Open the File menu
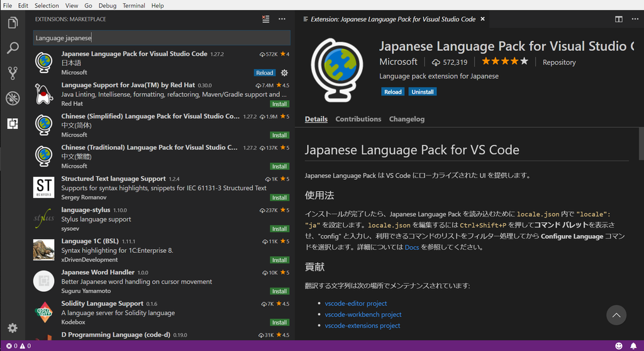 coord(8,5)
